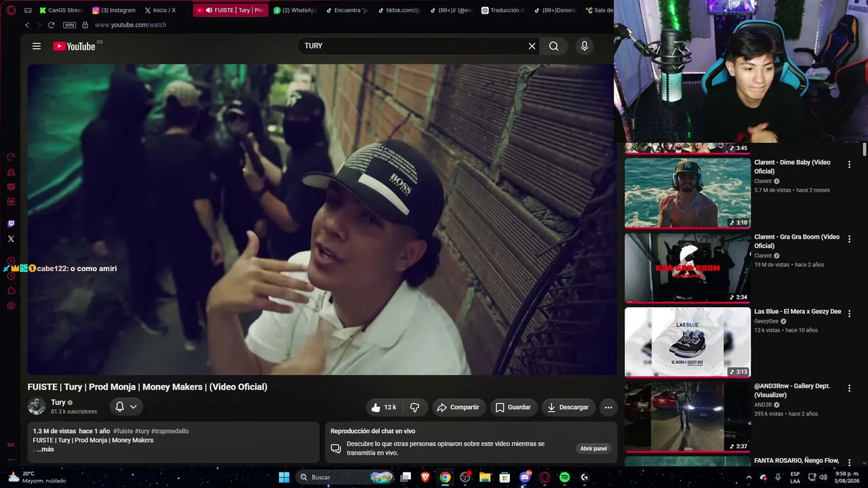This screenshot has height=488, width=868.
Task: Open options menu for Gra Gra Boom
Action: [849, 239]
